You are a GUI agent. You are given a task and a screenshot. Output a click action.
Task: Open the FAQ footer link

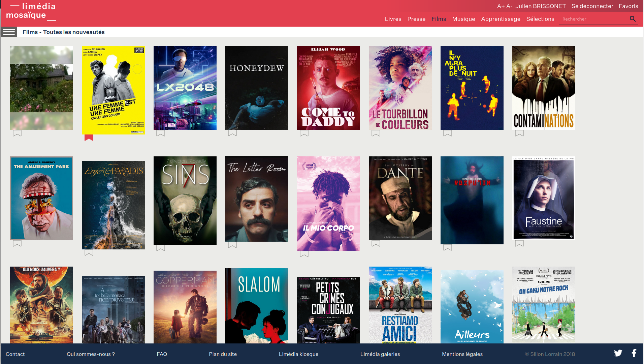click(x=162, y=354)
